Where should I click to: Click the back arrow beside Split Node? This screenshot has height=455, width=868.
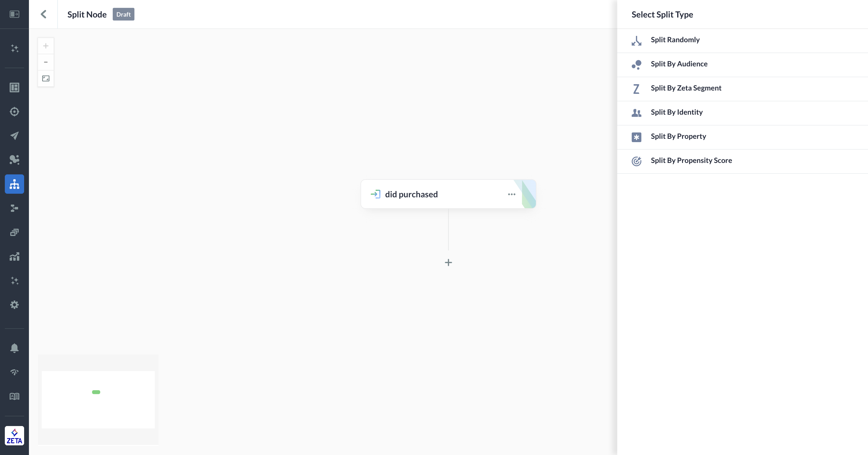43,14
